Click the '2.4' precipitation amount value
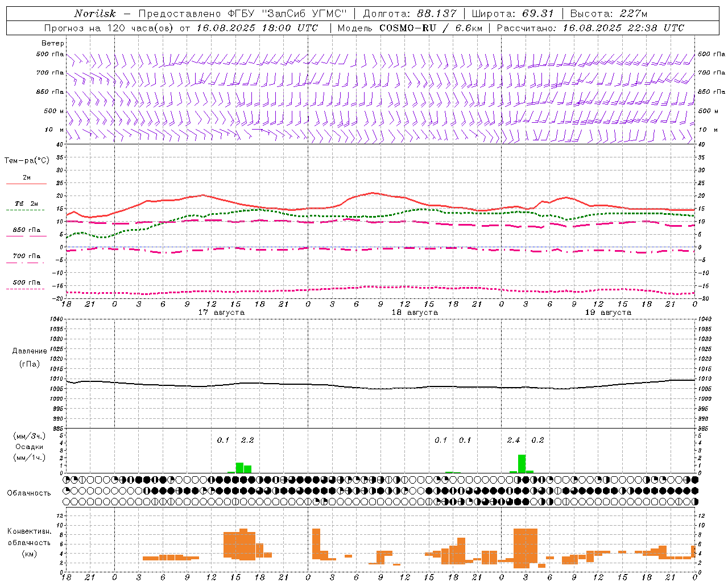Image resolution: width=728 pixels, height=582 pixels. click(x=514, y=440)
